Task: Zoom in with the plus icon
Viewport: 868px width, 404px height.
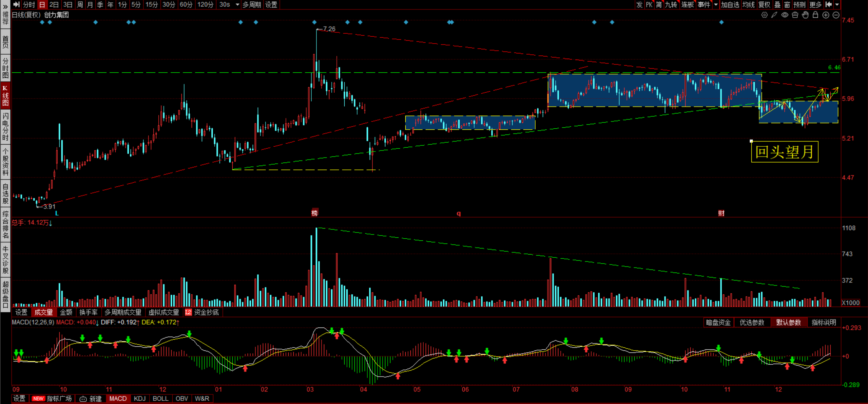Action: click(x=826, y=15)
